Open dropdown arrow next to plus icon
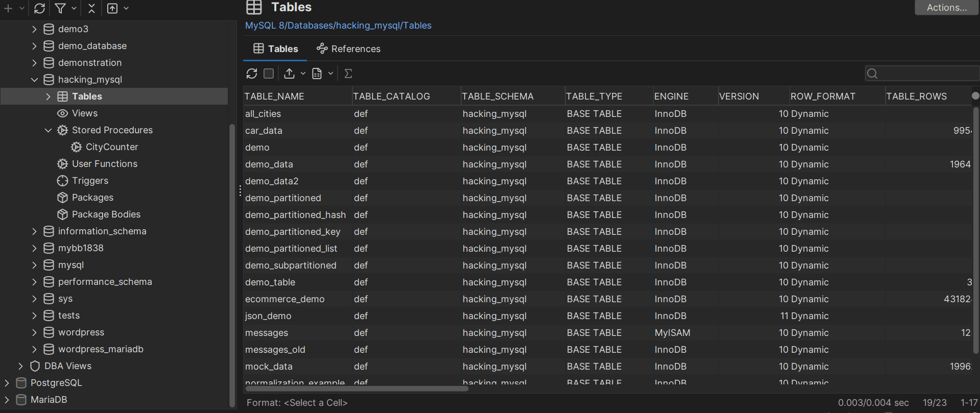Viewport: 980px width, 413px height. tap(21, 8)
